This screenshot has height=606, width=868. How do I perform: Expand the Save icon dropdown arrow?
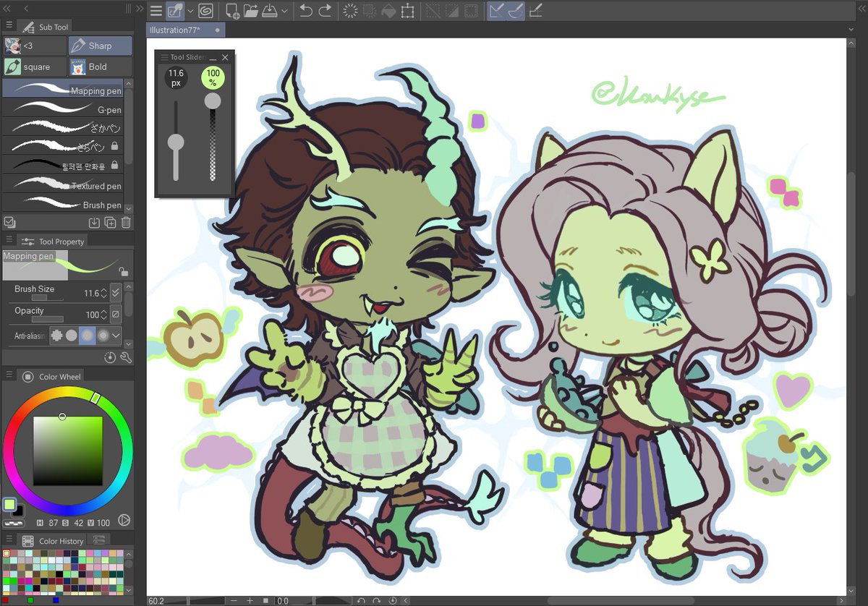[x=284, y=11]
